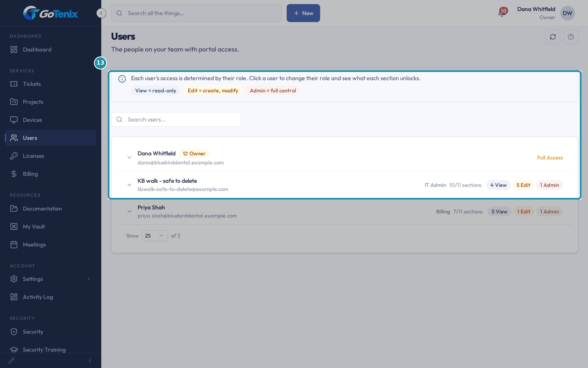The width and height of the screenshot is (588, 368).
Task: Click the GoTenix logo
Action: (x=51, y=13)
